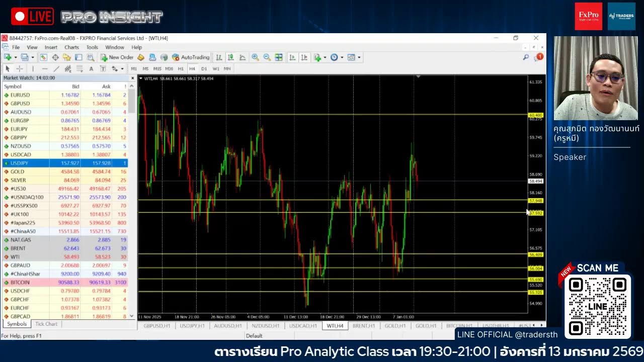Select the Text 'A' tool

coord(91,69)
